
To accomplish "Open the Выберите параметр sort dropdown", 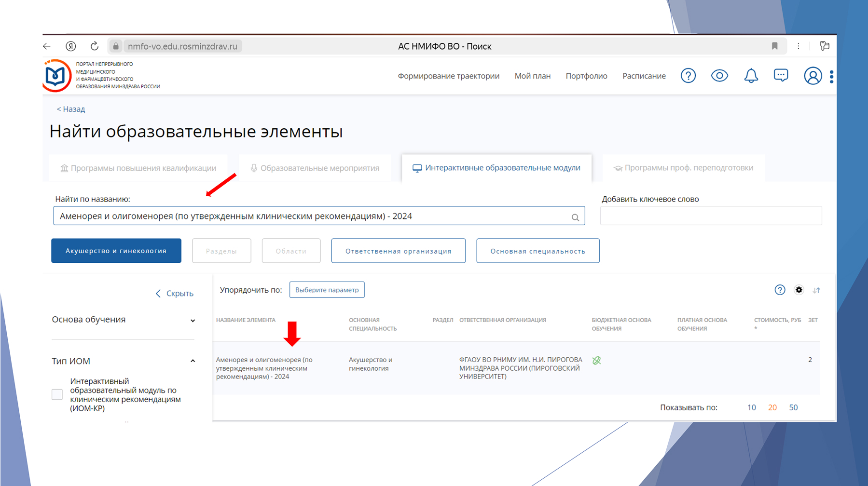I will pyautogui.click(x=327, y=290).
